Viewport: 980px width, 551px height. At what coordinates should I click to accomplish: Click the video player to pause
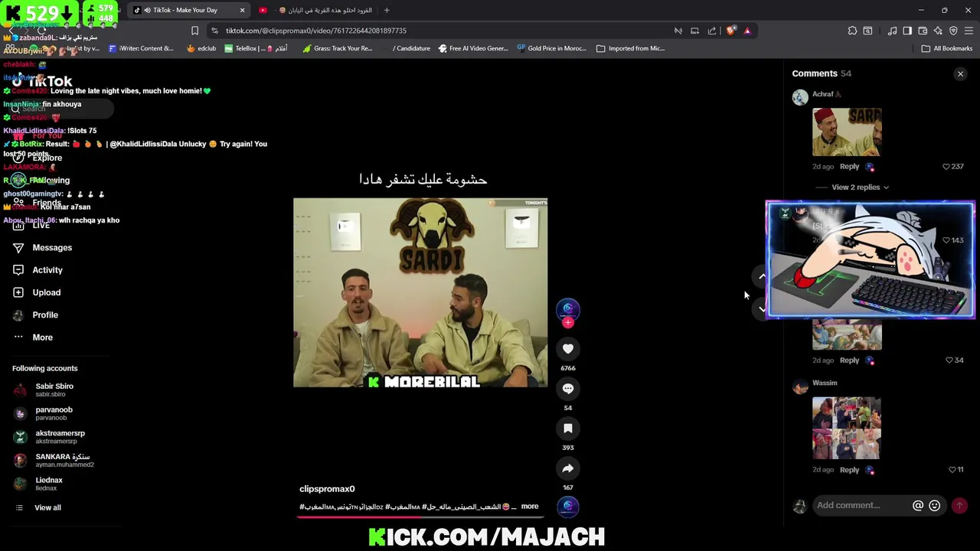(420, 292)
